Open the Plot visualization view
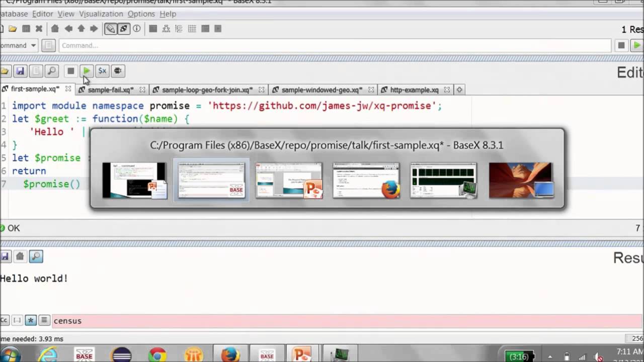Viewport: 644px width, 362px height. (x=205, y=29)
